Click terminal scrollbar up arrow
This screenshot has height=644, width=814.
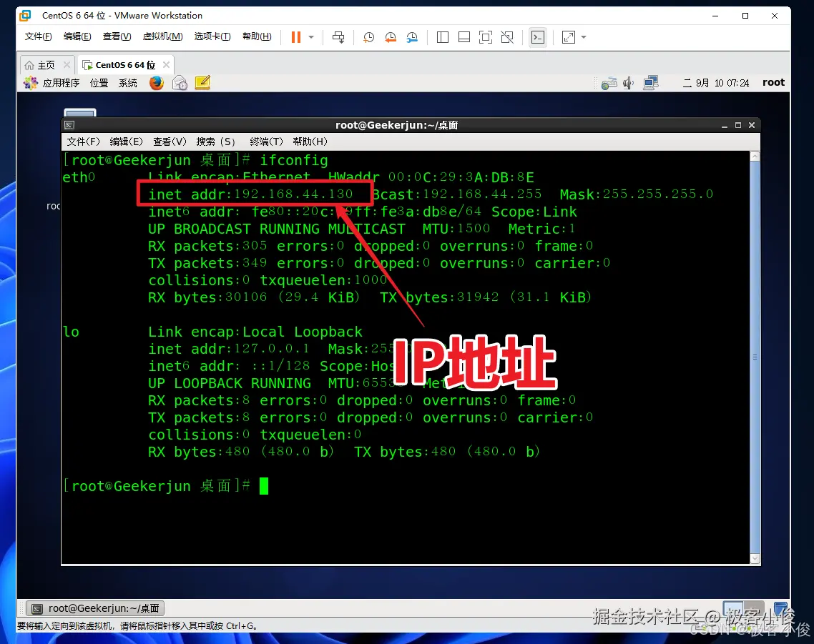pyautogui.click(x=755, y=156)
